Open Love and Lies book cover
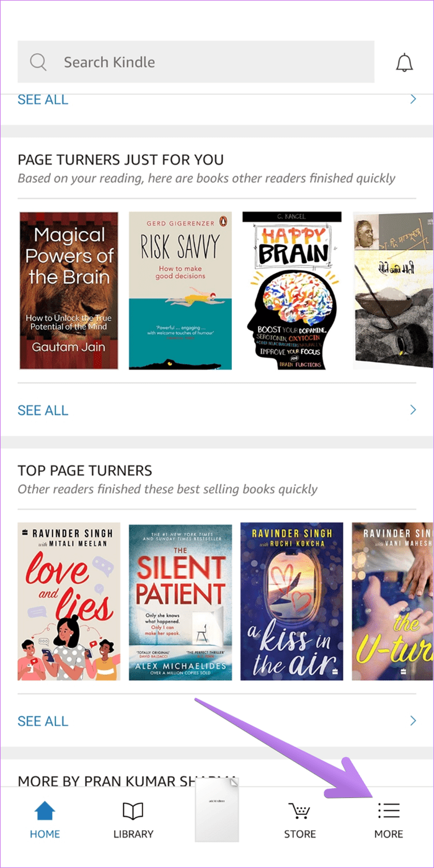Viewport: 434px width, 868px height. [x=69, y=602]
